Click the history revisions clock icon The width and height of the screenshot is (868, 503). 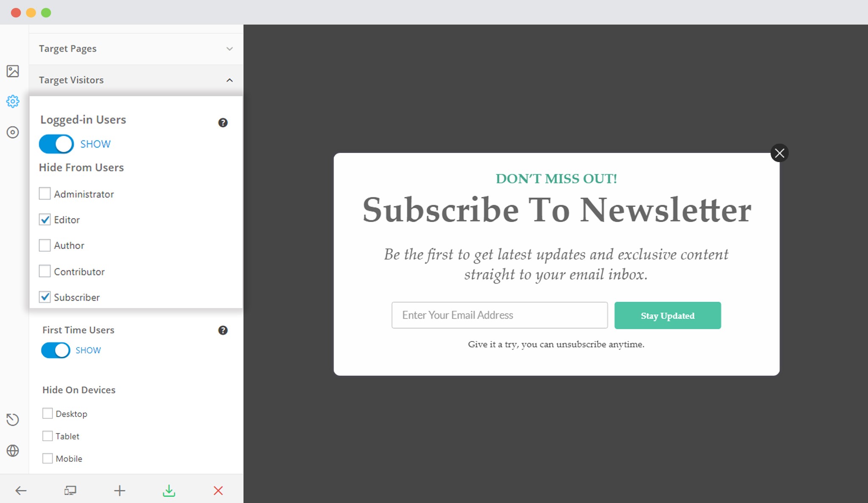pos(13,420)
